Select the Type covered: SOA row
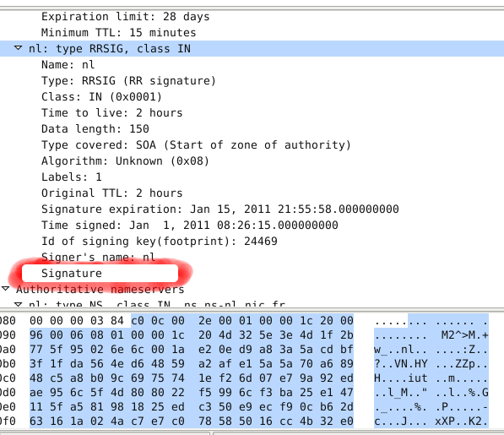The width and height of the screenshot is (504, 435). pos(252,145)
